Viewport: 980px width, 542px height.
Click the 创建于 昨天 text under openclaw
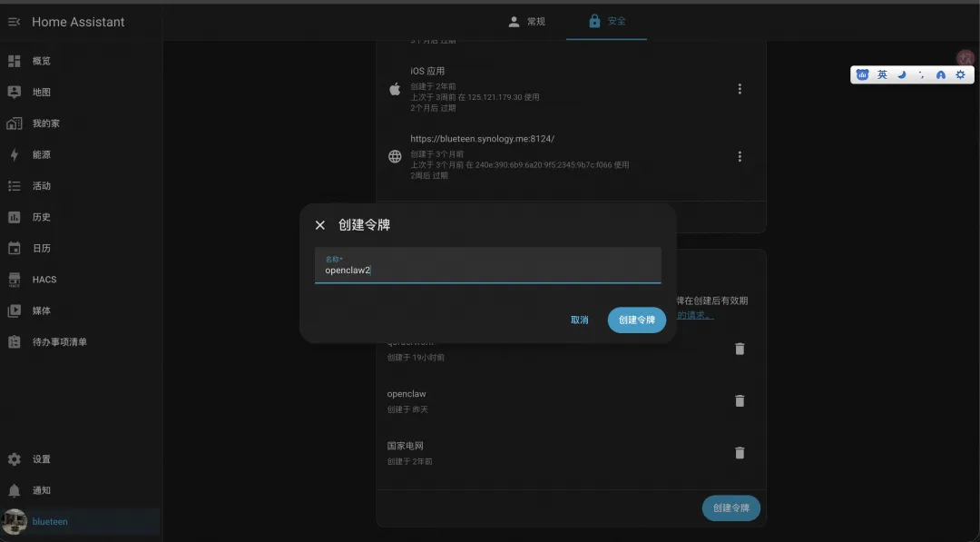pyautogui.click(x=407, y=409)
